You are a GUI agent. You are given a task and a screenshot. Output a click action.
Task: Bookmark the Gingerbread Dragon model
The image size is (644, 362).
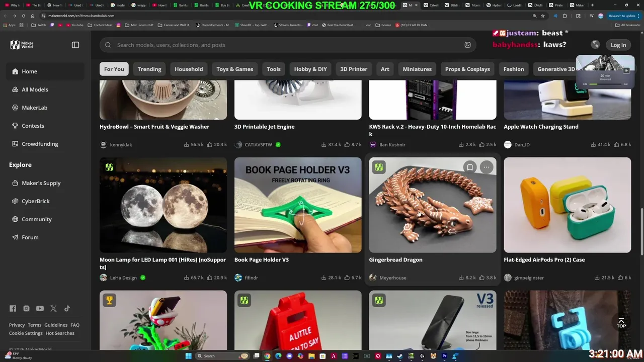click(470, 167)
